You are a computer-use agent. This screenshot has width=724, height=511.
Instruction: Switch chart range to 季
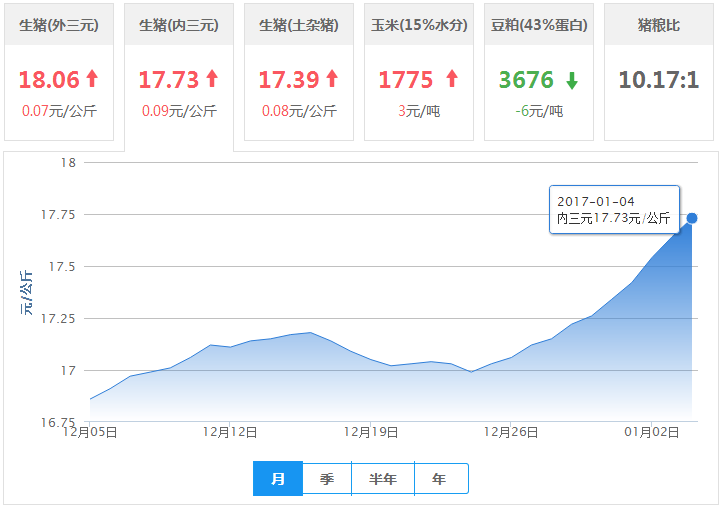pos(327,479)
